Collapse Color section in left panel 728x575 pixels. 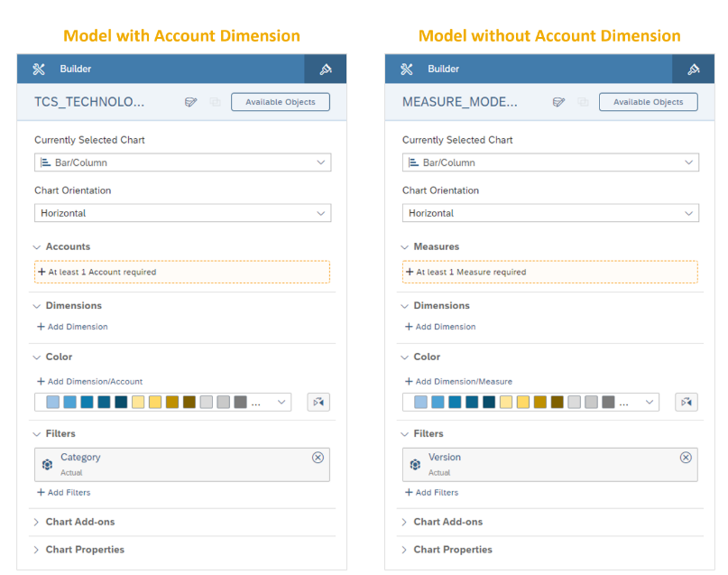pyautogui.click(x=37, y=357)
